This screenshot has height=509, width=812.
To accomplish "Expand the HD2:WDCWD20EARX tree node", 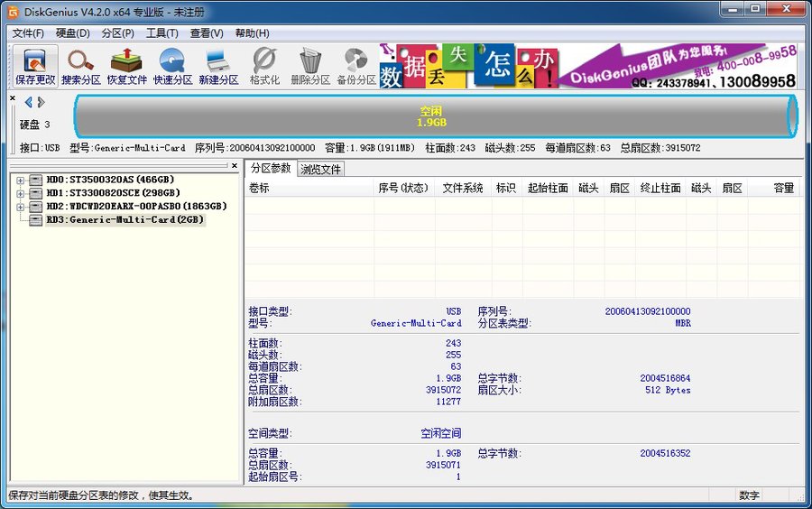I will (20, 206).
